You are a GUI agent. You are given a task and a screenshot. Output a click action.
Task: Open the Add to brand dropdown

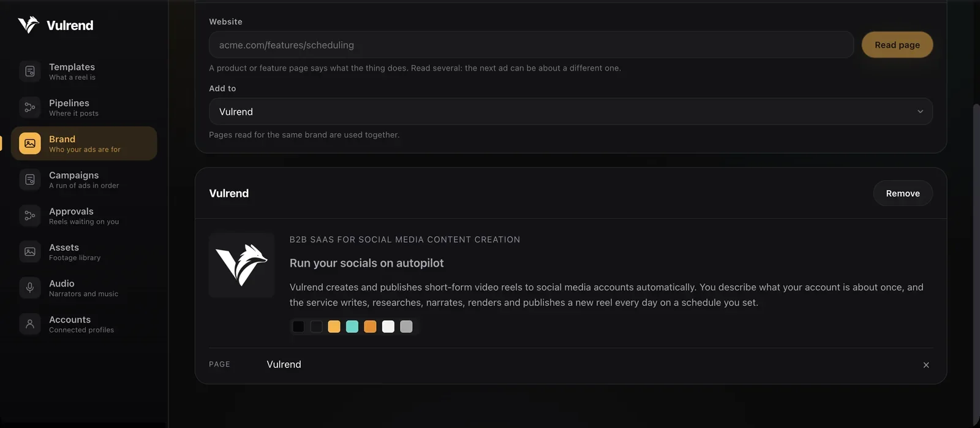[x=571, y=112]
